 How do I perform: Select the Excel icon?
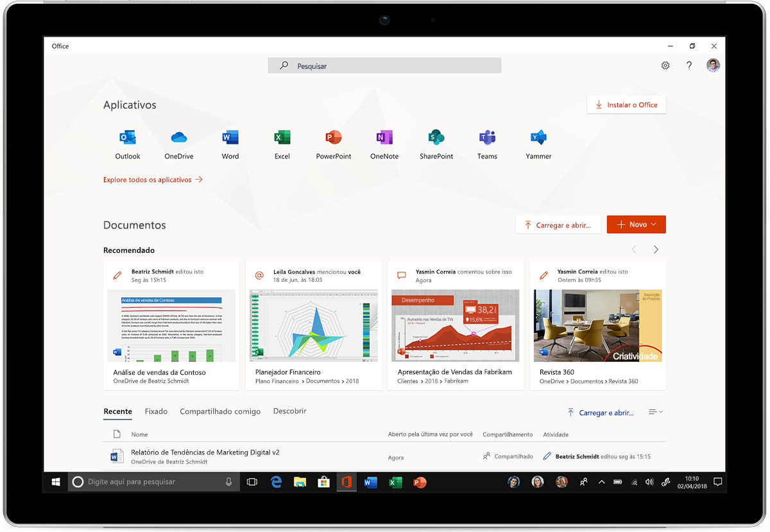pyautogui.click(x=282, y=138)
